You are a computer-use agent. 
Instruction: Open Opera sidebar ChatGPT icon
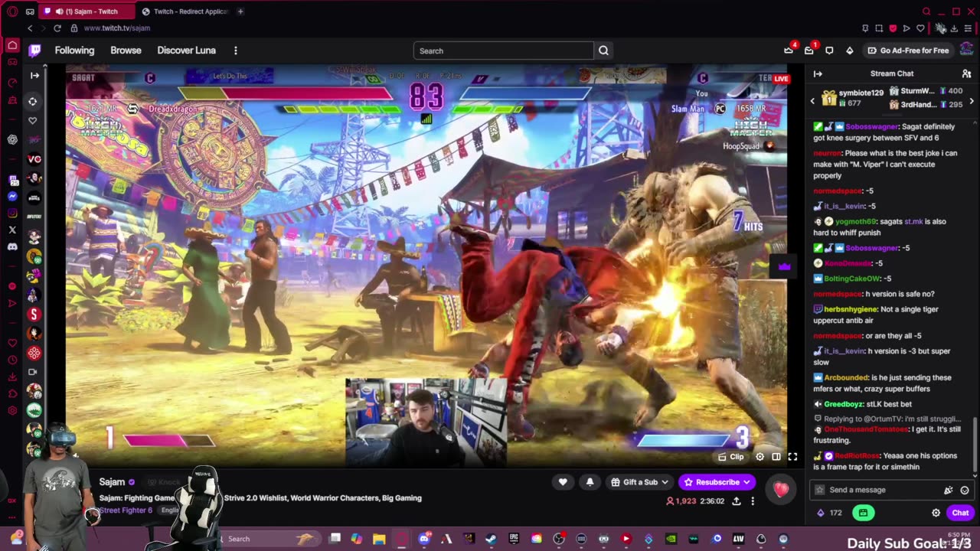[x=12, y=139]
